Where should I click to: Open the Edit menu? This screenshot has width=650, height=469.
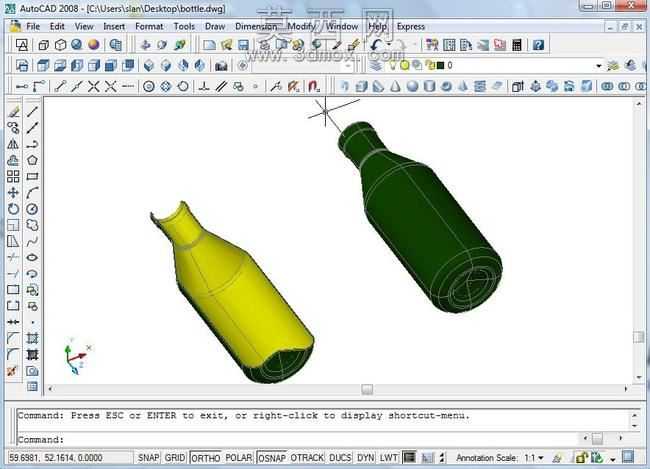click(x=57, y=27)
